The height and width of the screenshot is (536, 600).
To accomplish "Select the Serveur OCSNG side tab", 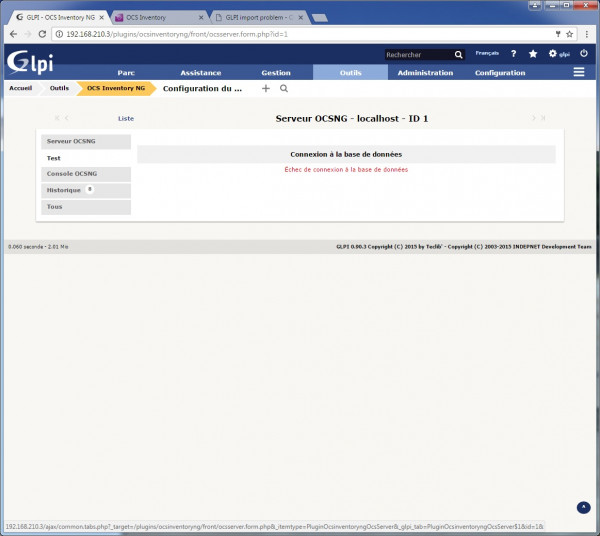I will tap(86, 142).
